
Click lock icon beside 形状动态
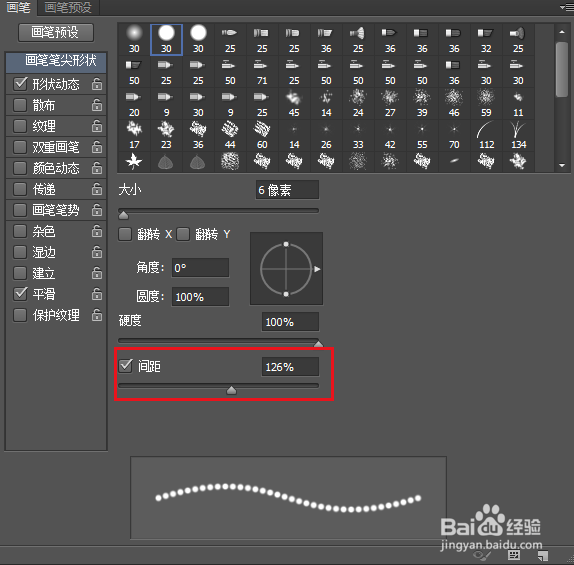click(97, 84)
